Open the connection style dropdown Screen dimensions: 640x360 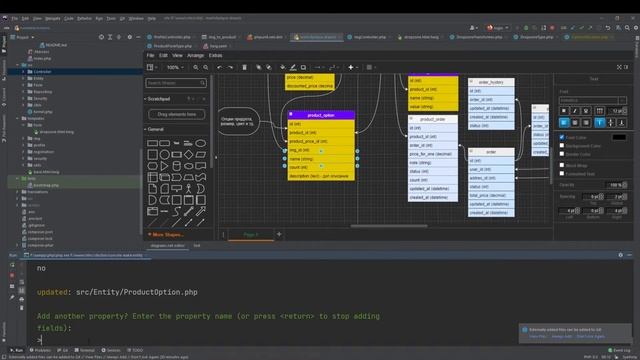click(319, 67)
